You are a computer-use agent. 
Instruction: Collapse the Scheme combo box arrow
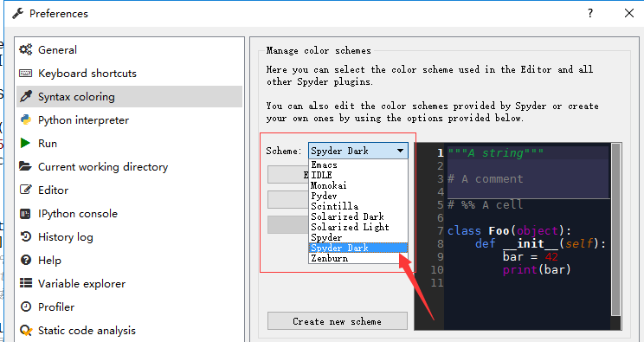click(400, 151)
